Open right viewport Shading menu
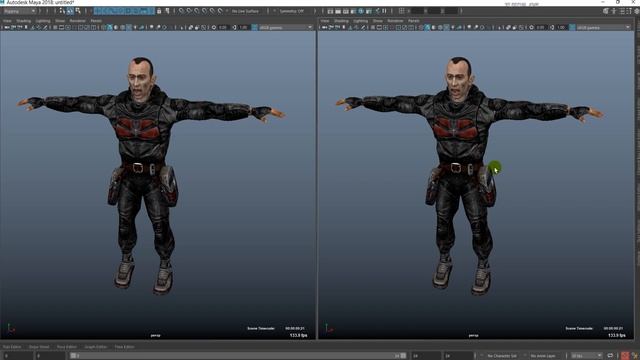Viewport: 640px width, 360px height. coord(341,21)
